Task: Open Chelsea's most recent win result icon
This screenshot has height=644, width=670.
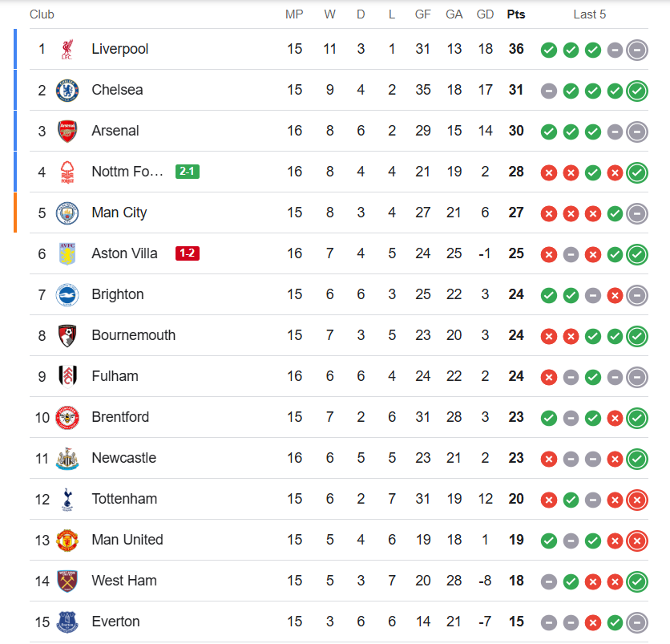Action: [636, 91]
